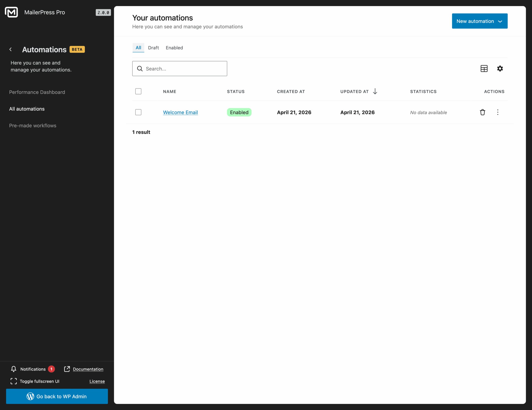Click the MailerPress Pro logo icon
Screen dimensions: 532x410
[x=11, y=12]
